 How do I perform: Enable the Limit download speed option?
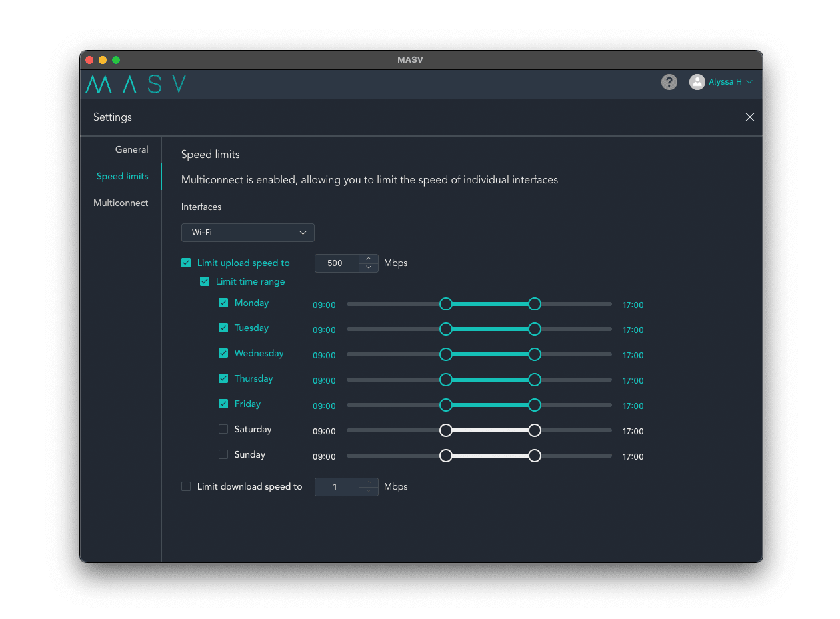tap(186, 486)
